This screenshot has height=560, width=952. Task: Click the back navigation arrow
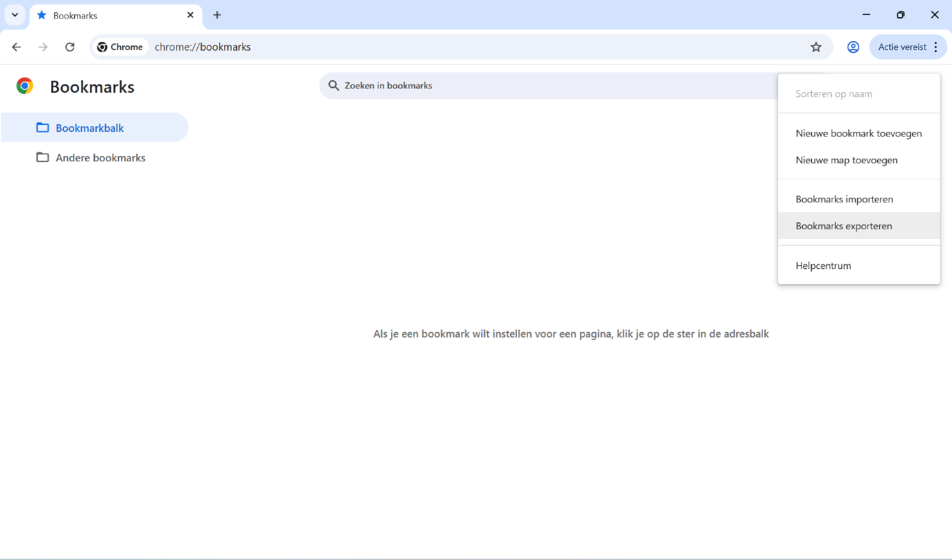16,47
